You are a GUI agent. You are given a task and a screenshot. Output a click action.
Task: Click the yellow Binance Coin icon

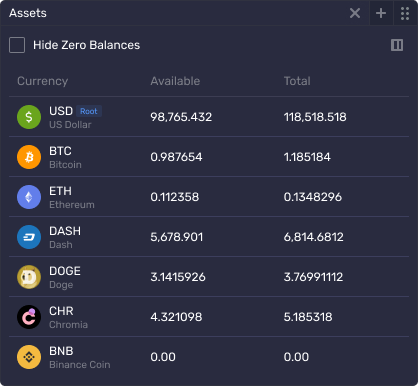tap(29, 357)
